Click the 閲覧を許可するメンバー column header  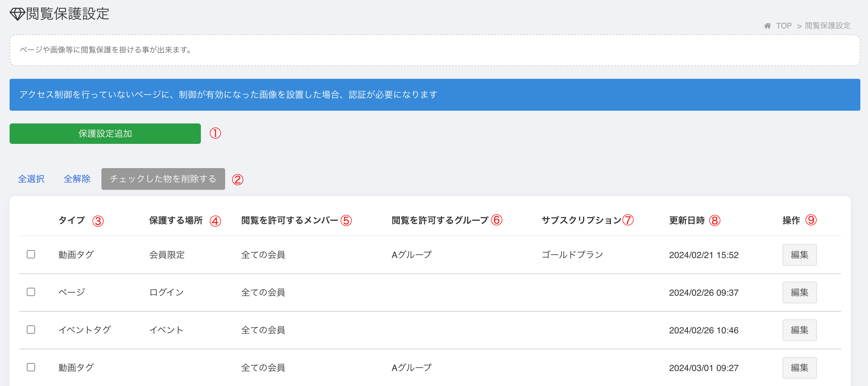click(x=290, y=220)
